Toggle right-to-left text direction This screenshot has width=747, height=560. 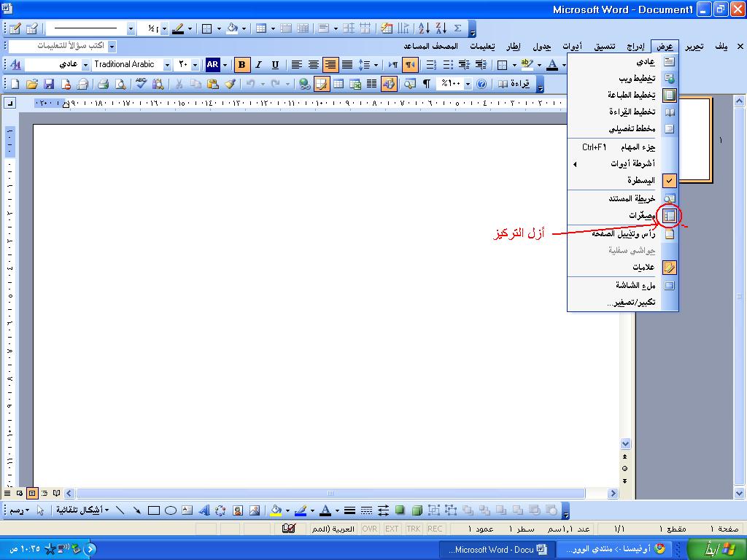(x=410, y=65)
